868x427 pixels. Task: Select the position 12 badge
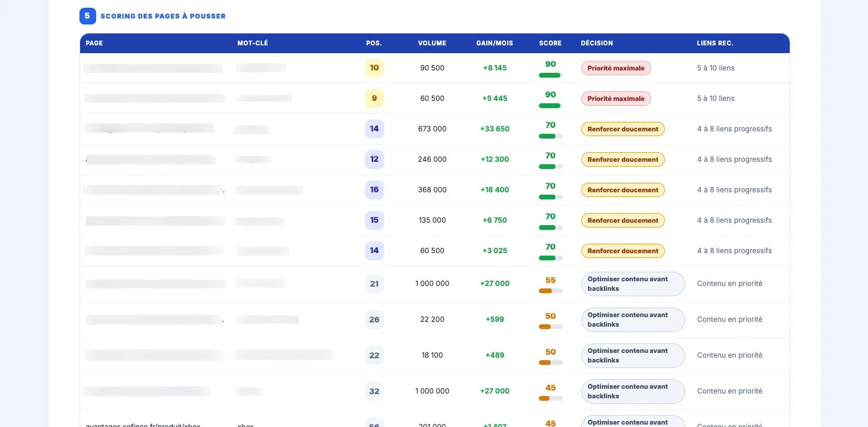coord(375,159)
